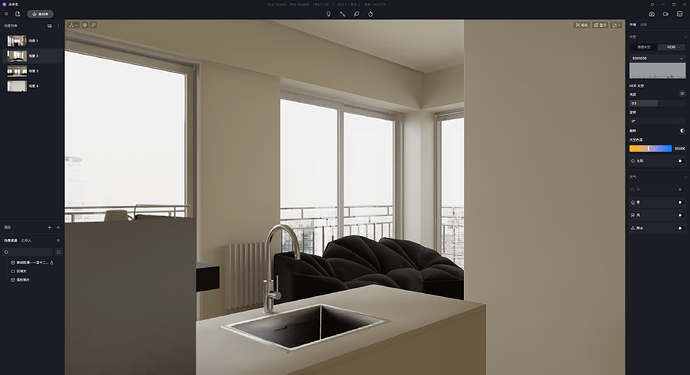Collapse the weather section chevron
The image size is (690, 375).
(684, 177)
